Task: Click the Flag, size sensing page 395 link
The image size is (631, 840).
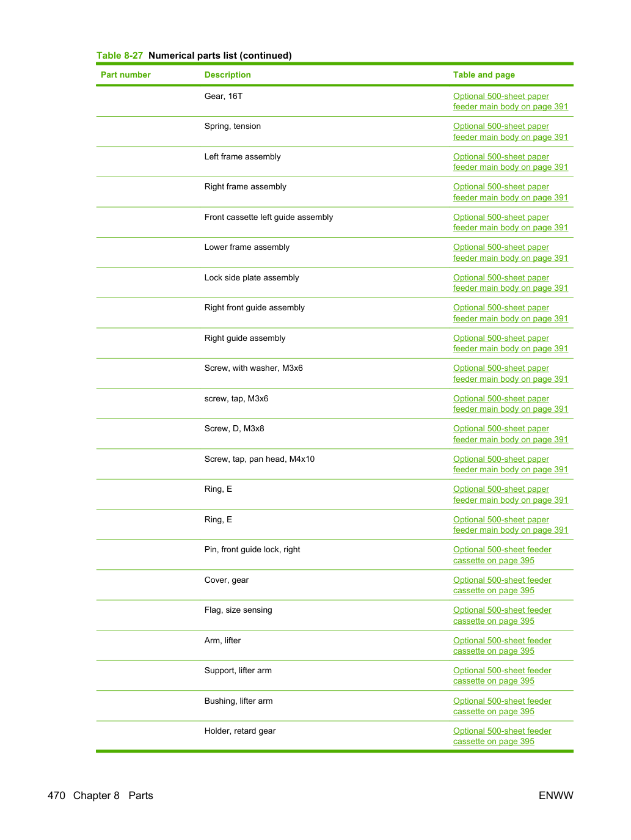Action: [x=502, y=615]
